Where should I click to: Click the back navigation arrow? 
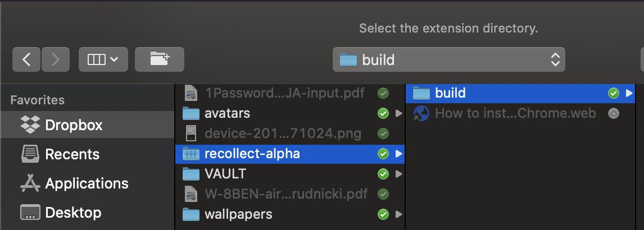(26, 59)
